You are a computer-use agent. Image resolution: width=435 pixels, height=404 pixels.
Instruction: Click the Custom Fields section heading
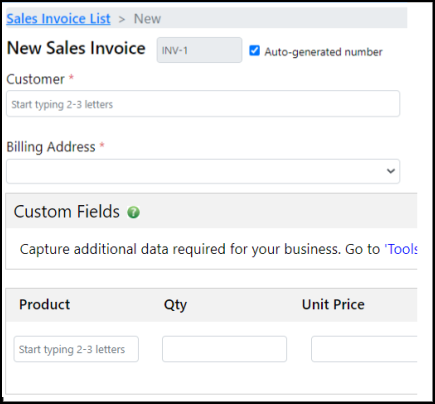[67, 212]
